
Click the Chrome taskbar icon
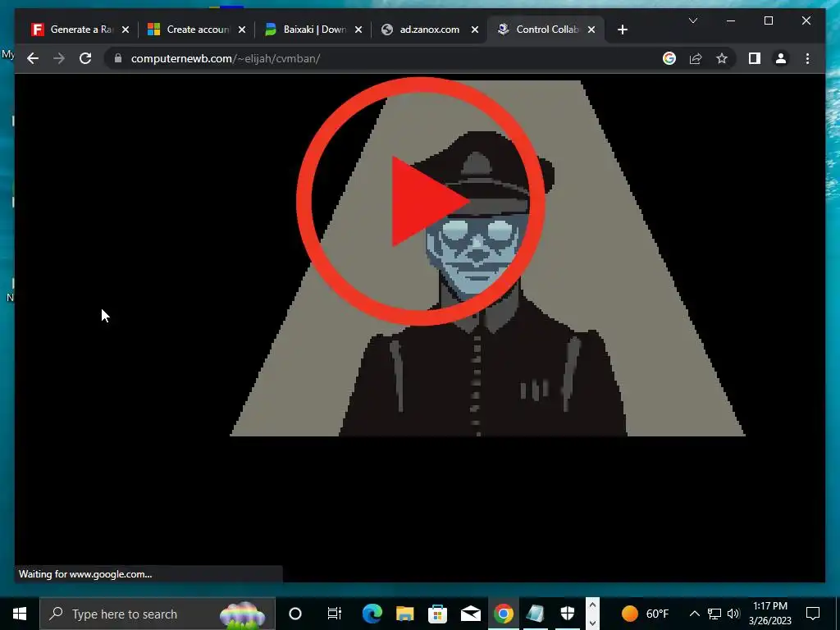click(503, 614)
